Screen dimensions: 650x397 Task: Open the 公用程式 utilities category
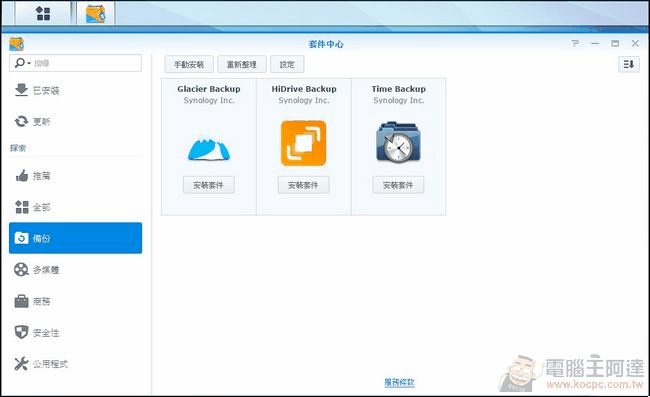75,364
